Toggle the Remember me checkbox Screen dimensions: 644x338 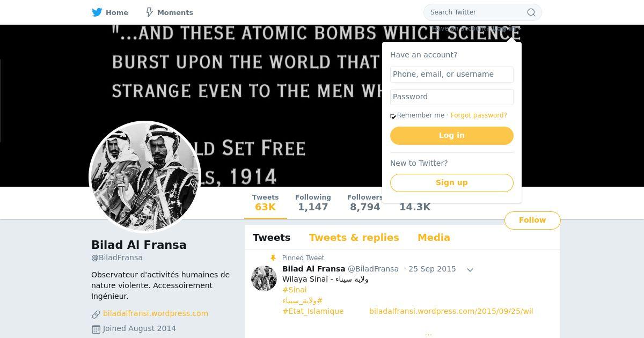tap(393, 116)
